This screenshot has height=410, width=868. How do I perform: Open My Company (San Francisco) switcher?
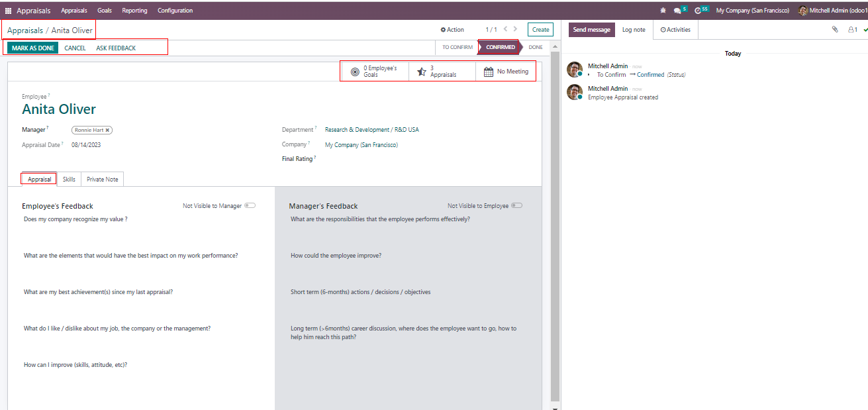[x=752, y=11]
